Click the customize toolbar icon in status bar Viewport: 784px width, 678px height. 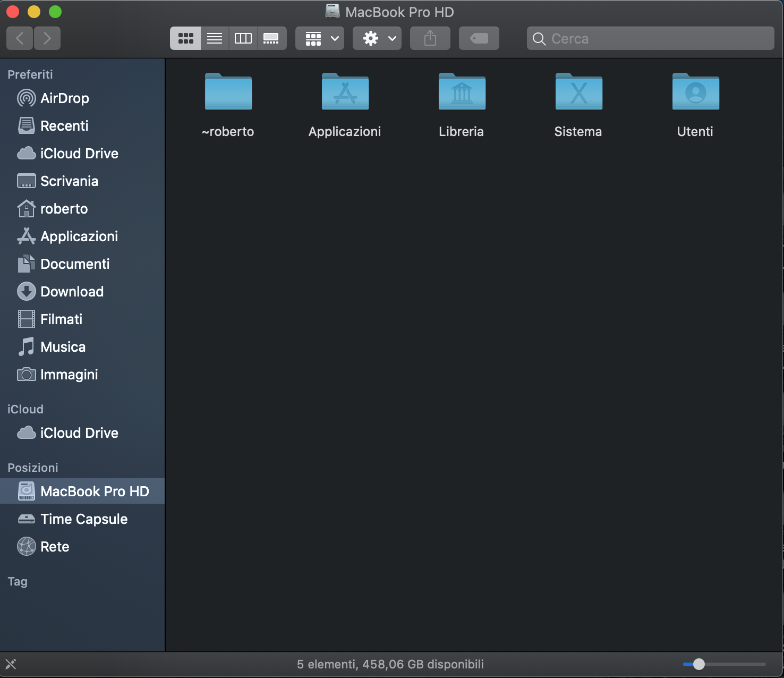tap(11, 664)
